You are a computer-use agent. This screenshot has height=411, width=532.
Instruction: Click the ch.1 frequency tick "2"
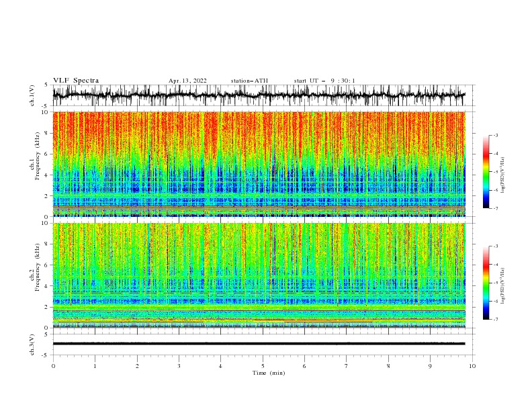tap(47, 196)
